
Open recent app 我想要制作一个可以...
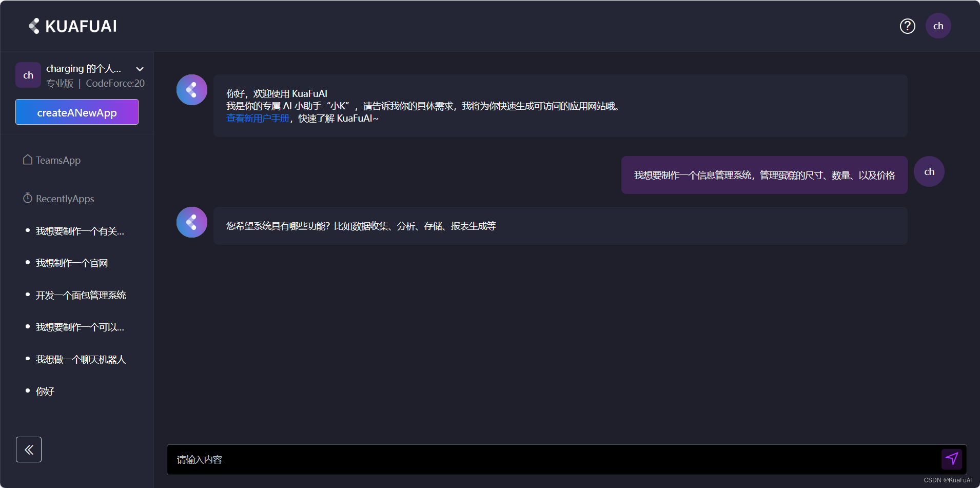click(80, 327)
